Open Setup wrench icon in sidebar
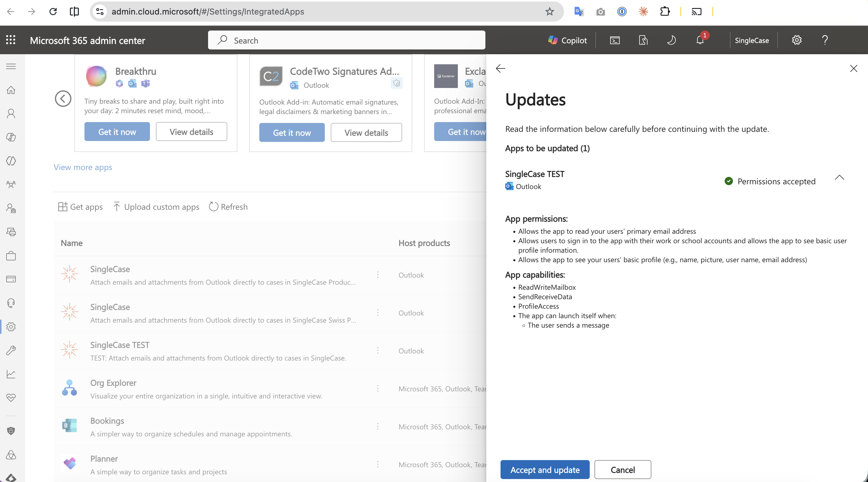This screenshot has width=868, height=482. coord(11,350)
